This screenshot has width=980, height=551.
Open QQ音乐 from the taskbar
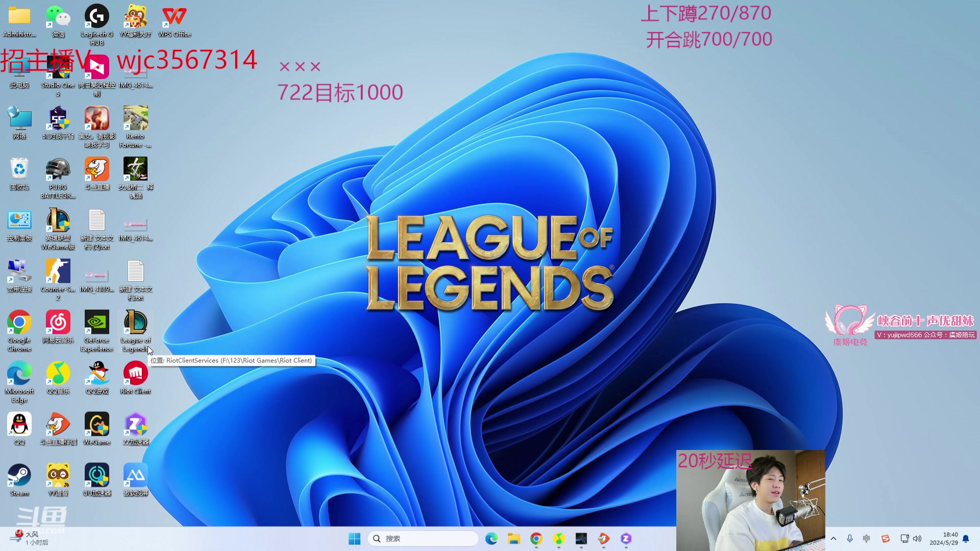coord(558,539)
